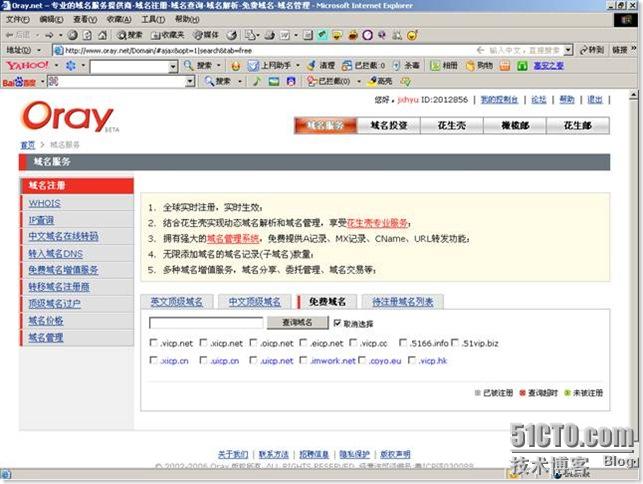Click the IE Refresh page icon
This screenshot has width=643, height=484.
[87, 35]
